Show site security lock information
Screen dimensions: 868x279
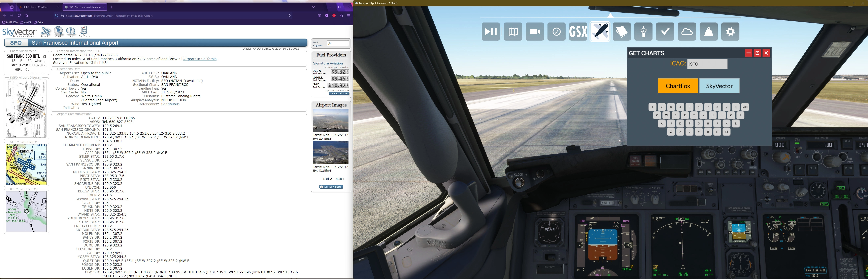[62, 15]
